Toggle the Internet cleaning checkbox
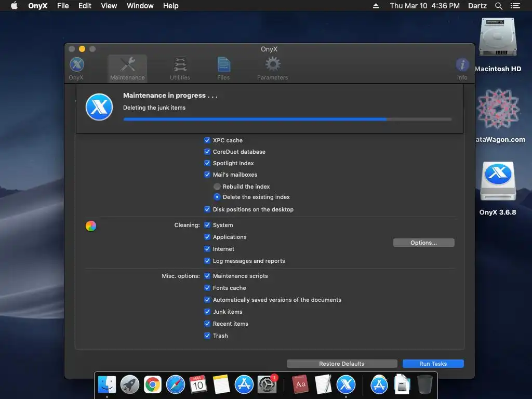 (x=207, y=249)
